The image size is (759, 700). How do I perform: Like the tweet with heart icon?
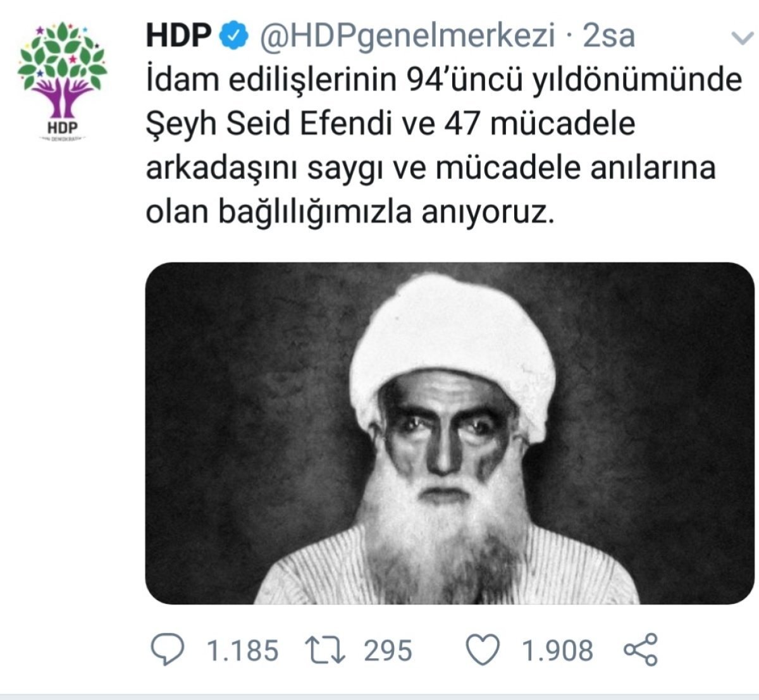pyautogui.click(x=483, y=650)
